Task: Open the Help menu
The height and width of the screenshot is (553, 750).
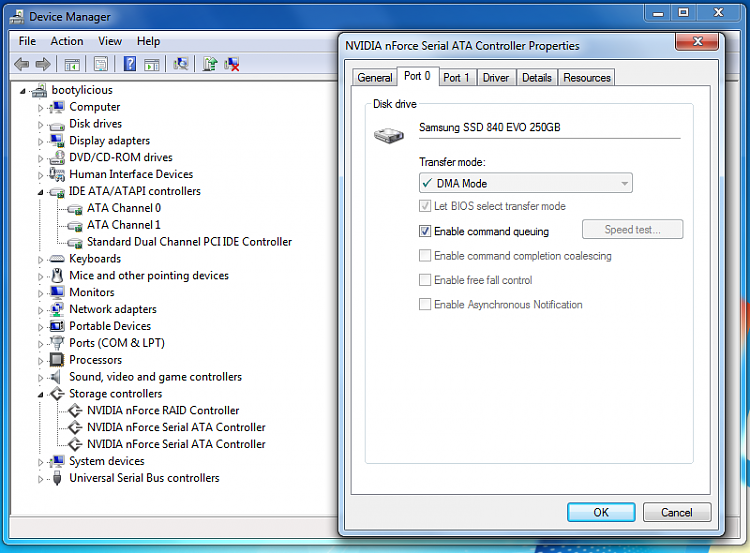Action: click(x=148, y=41)
